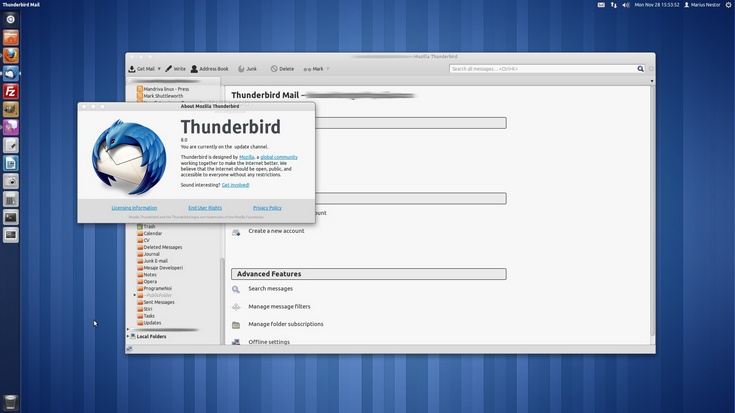Click Thunderbird icon in the dock
This screenshot has width=735, height=413.
(11, 74)
